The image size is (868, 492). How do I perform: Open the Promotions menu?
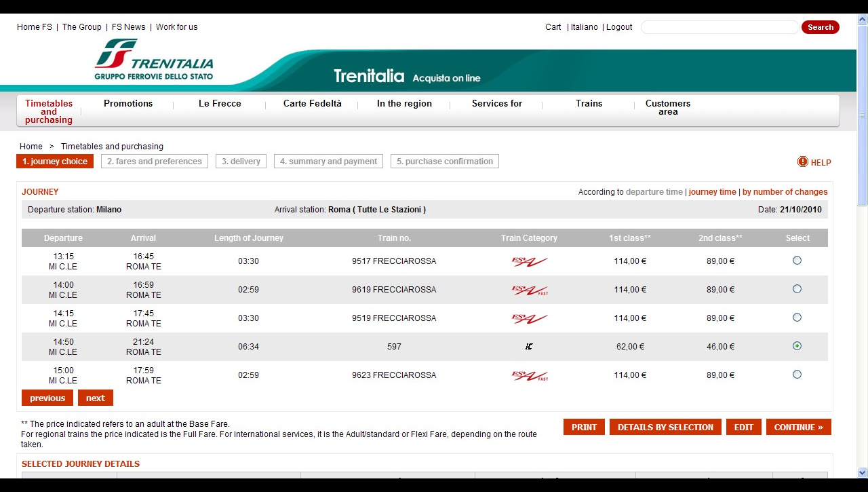click(x=128, y=104)
